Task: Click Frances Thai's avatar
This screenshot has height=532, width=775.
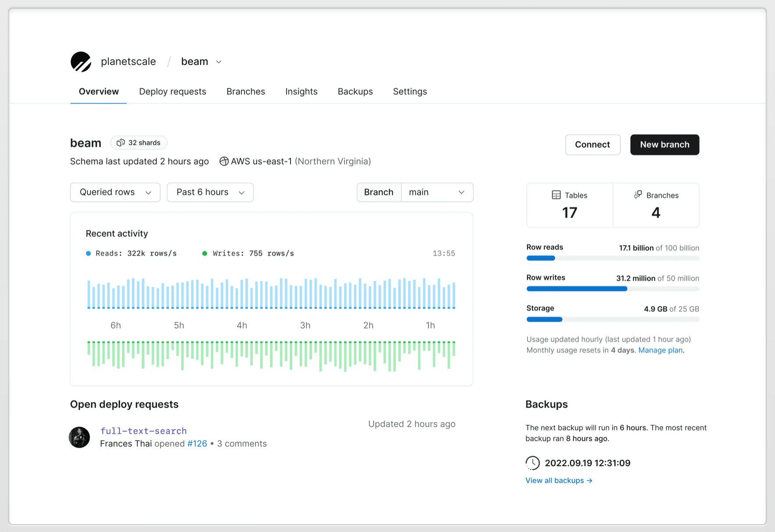Action: click(x=79, y=437)
